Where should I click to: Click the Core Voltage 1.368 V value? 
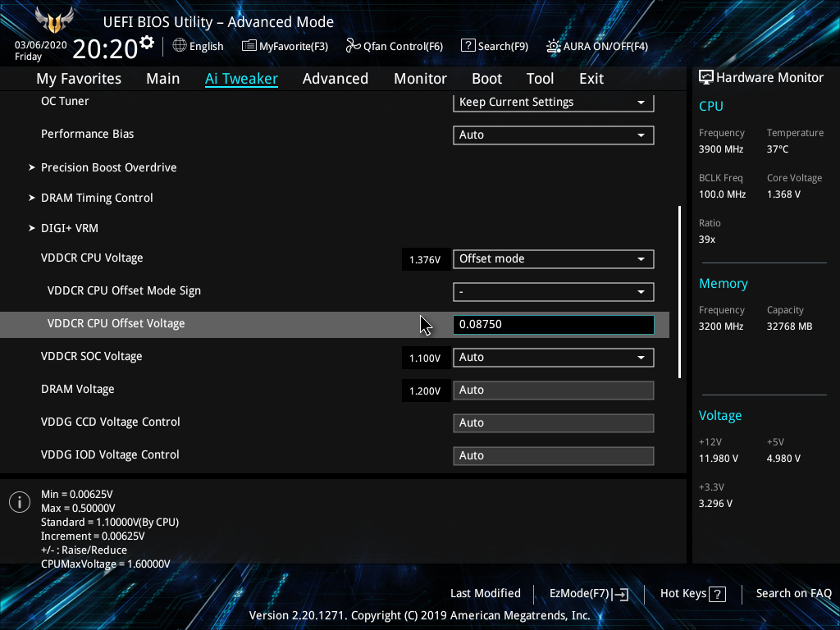click(783, 194)
